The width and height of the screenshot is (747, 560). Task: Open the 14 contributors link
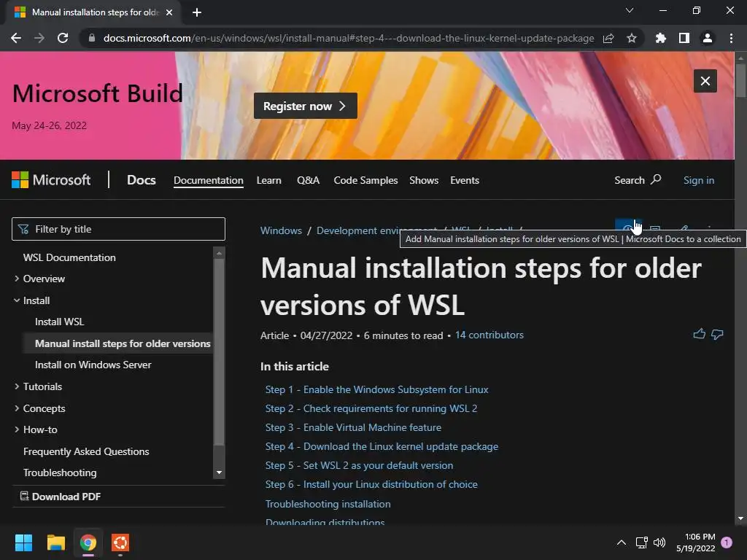(x=489, y=335)
